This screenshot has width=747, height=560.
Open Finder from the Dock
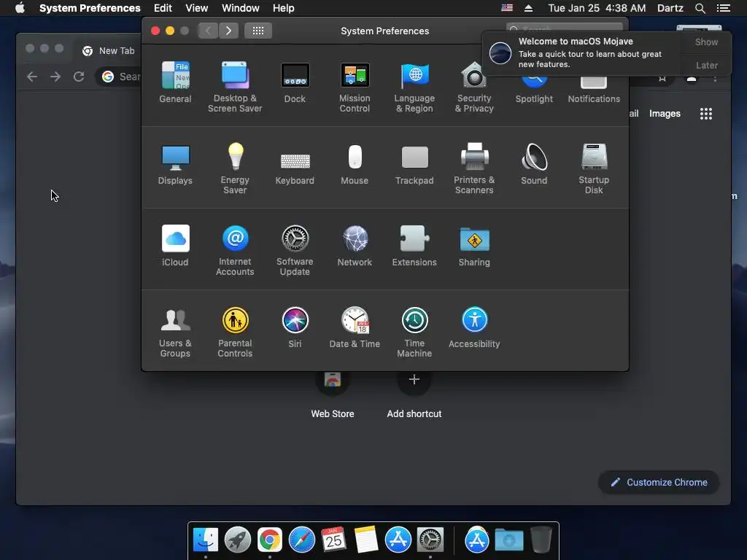pos(205,540)
